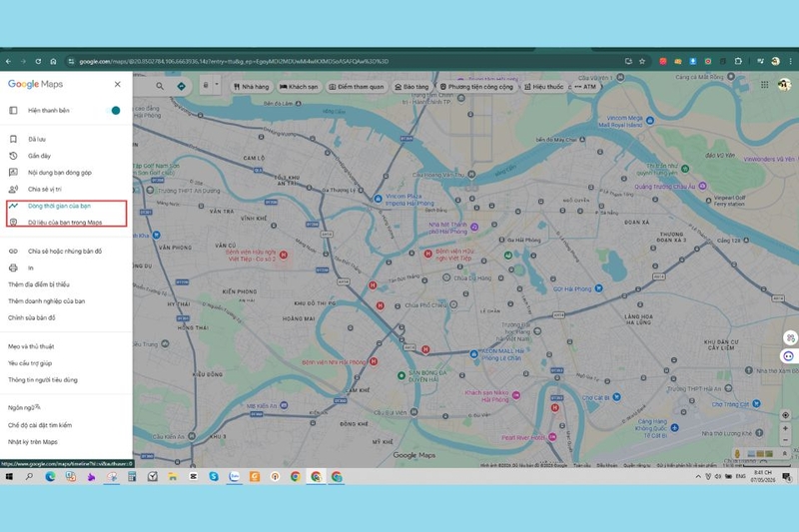The width and height of the screenshot is (799, 532).
Task: Click the AEON MALL Hải Phòng Lê Chân marker
Action: click(473, 353)
